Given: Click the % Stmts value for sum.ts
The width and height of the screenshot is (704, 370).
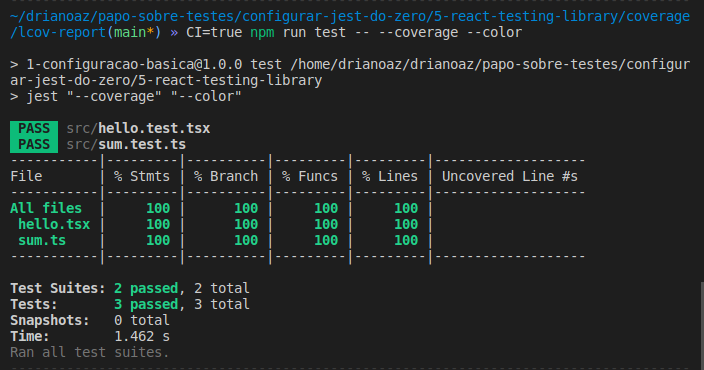Looking at the screenshot, I should (x=158, y=240).
